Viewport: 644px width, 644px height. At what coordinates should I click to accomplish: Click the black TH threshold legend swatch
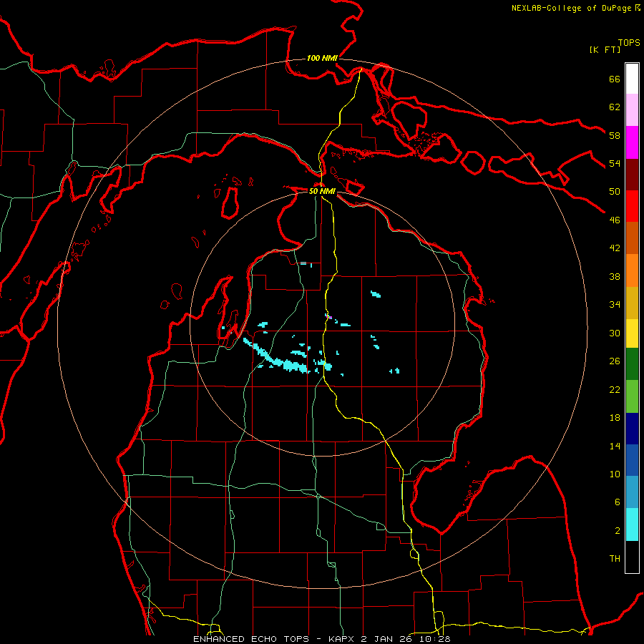point(632,557)
